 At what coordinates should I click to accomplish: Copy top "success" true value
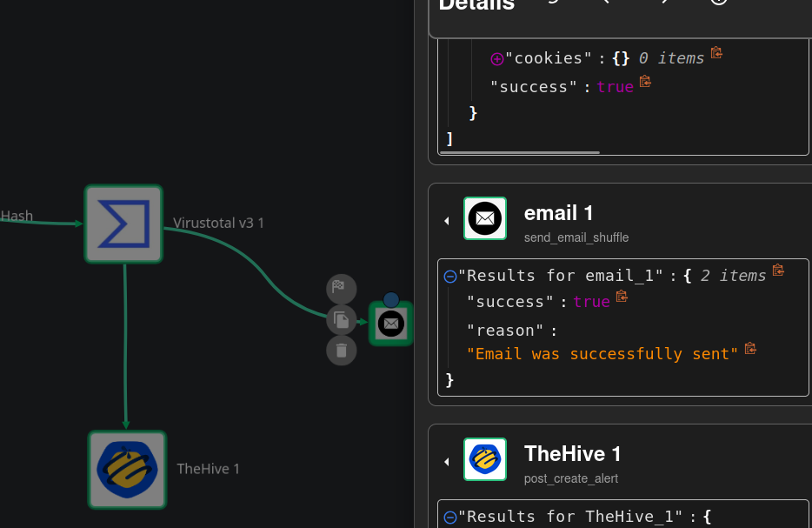click(645, 82)
